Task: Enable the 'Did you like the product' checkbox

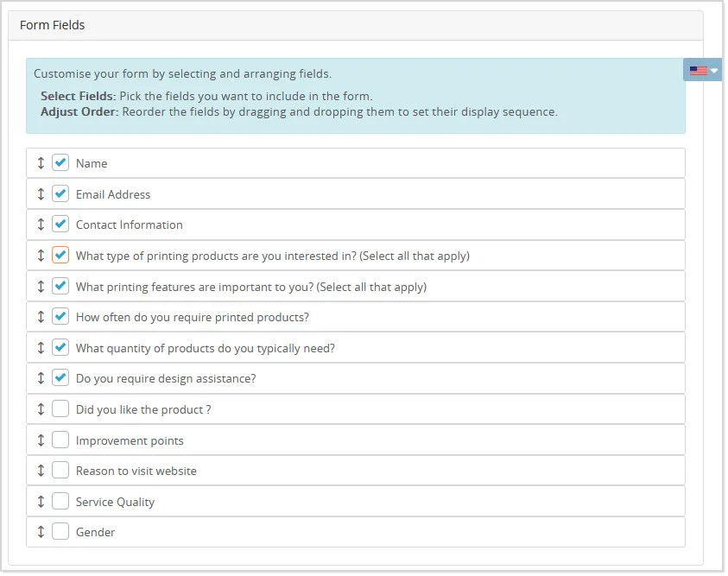Action: point(60,409)
